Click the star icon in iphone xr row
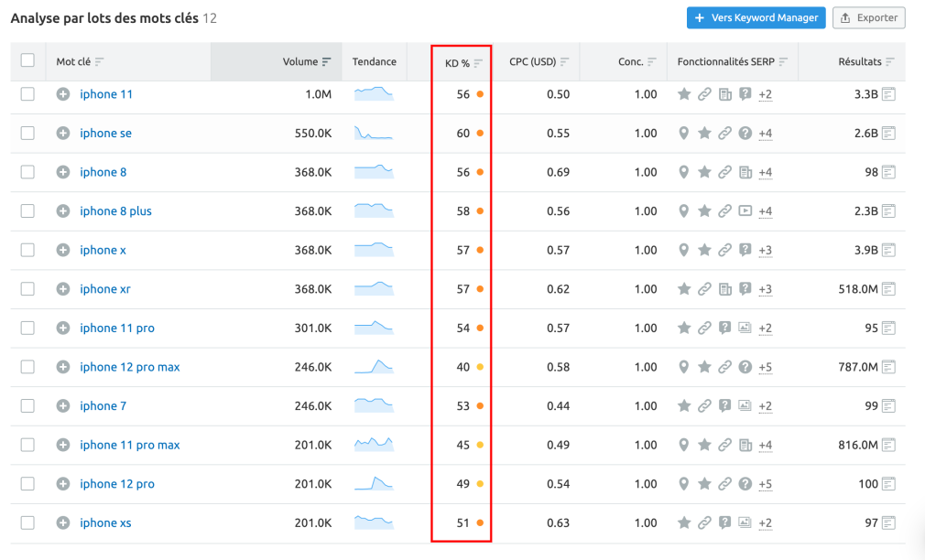This screenshot has width=925, height=560. pyautogui.click(x=683, y=289)
